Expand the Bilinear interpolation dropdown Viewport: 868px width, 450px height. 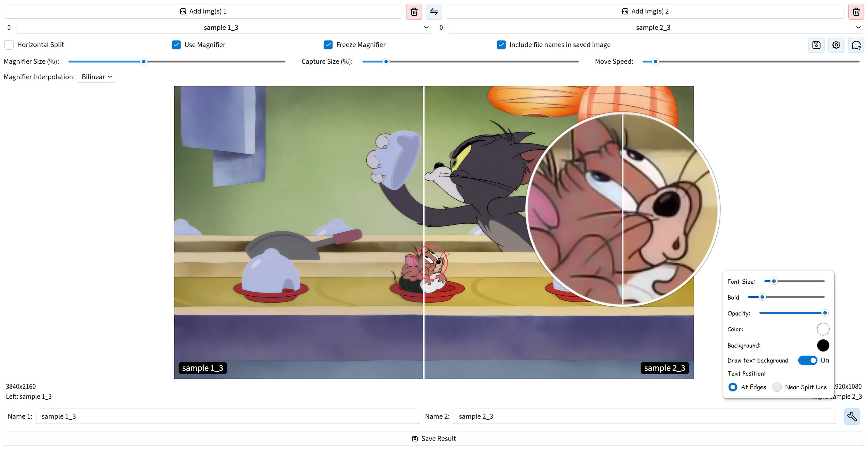[x=96, y=77]
